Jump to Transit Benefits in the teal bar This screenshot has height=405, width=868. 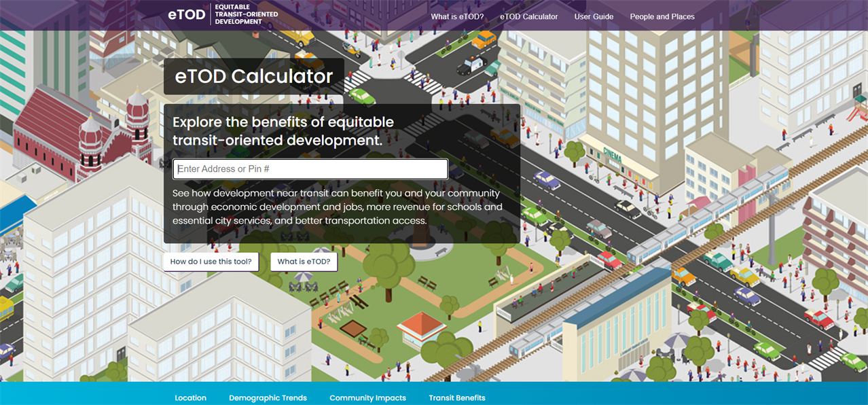click(456, 398)
